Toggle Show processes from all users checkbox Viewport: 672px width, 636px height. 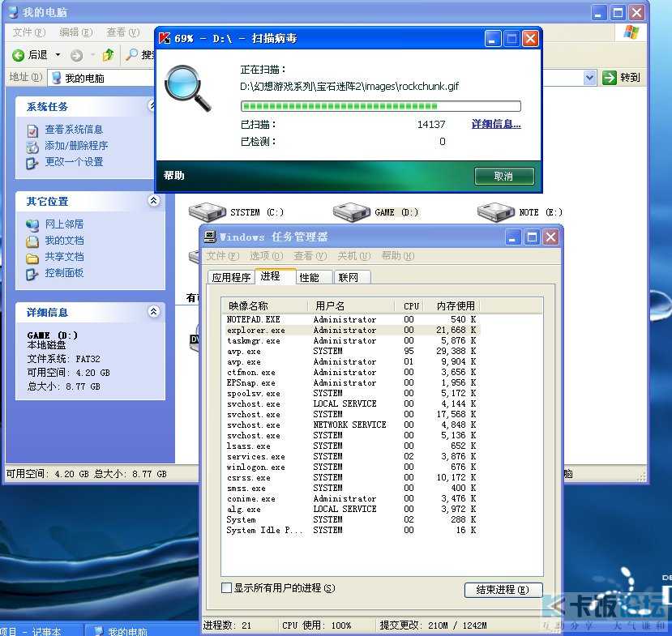point(226,587)
